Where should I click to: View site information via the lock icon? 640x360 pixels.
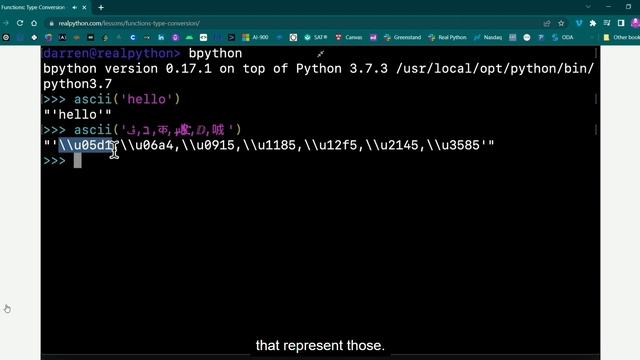(x=51, y=23)
